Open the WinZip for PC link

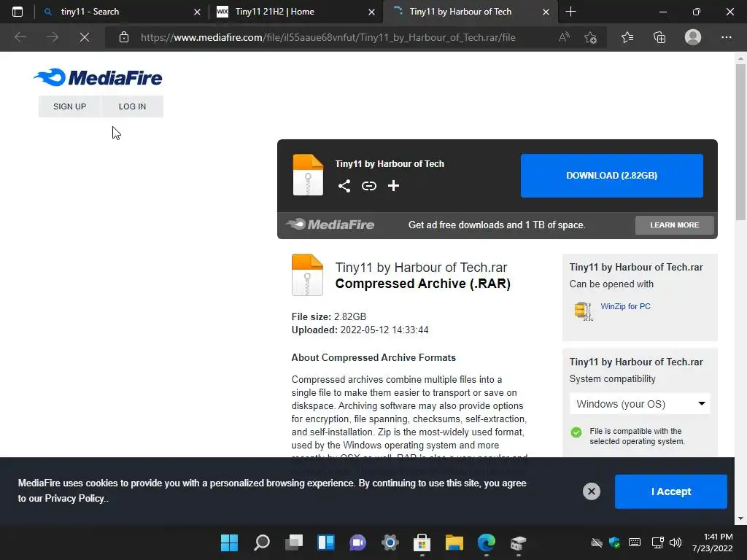coord(625,306)
